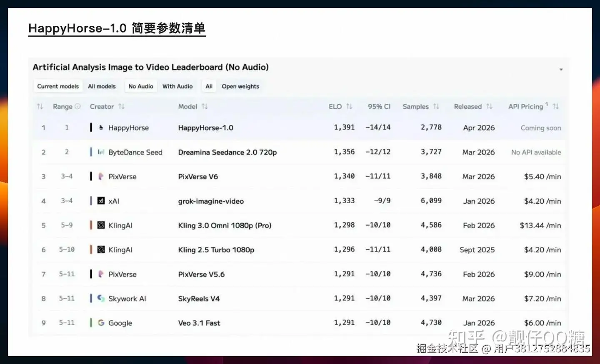Select the All models filter

point(102,86)
